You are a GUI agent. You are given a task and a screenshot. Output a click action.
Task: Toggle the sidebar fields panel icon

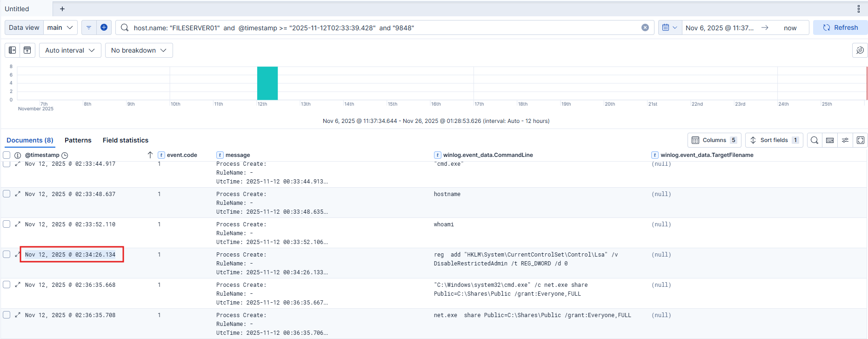pos(13,50)
